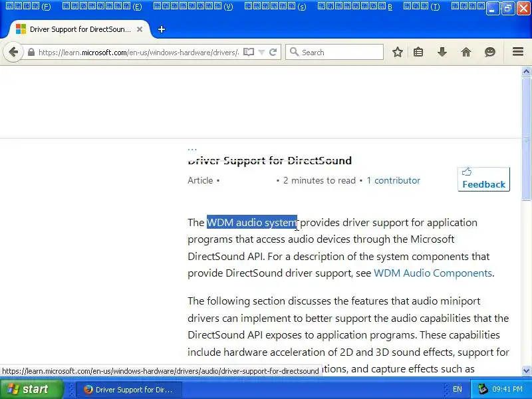532x399 pixels.
Task: Follow the WDM Audio Components link
Action: click(433, 273)
